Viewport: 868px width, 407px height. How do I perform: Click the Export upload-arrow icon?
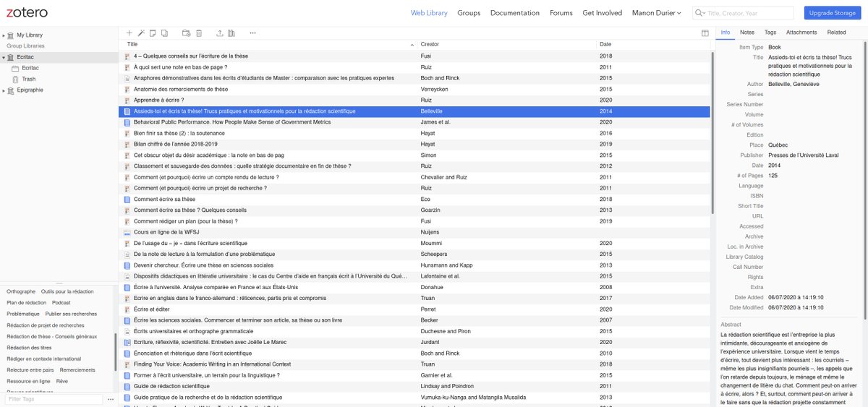pos(220,33)
